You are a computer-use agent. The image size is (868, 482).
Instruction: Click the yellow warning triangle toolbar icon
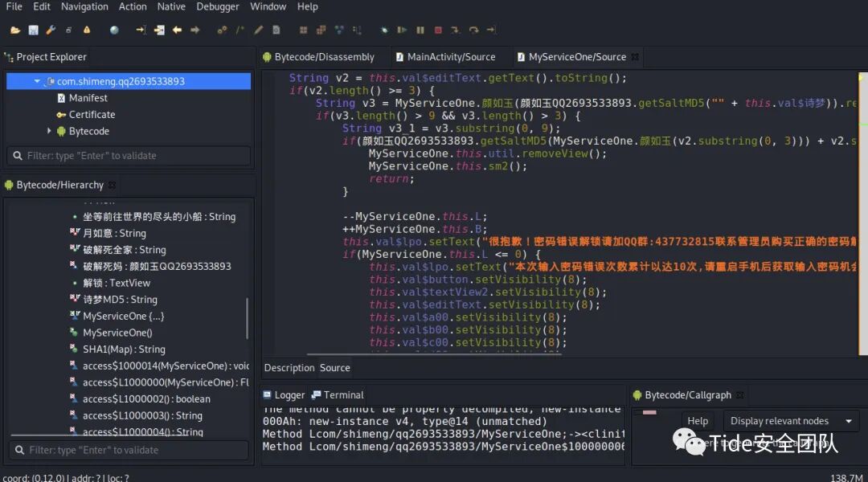[x=87, y=30]
